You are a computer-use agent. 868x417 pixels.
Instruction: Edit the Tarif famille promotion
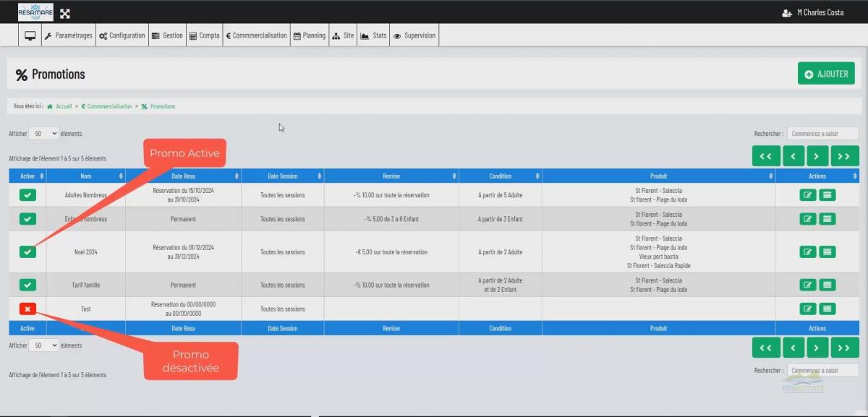[807, 285]
